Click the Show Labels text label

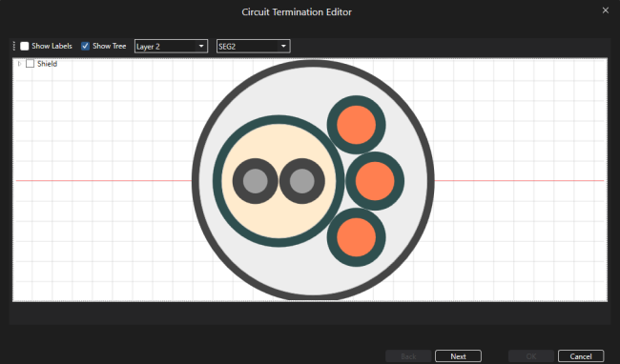(x=52, y=46)
